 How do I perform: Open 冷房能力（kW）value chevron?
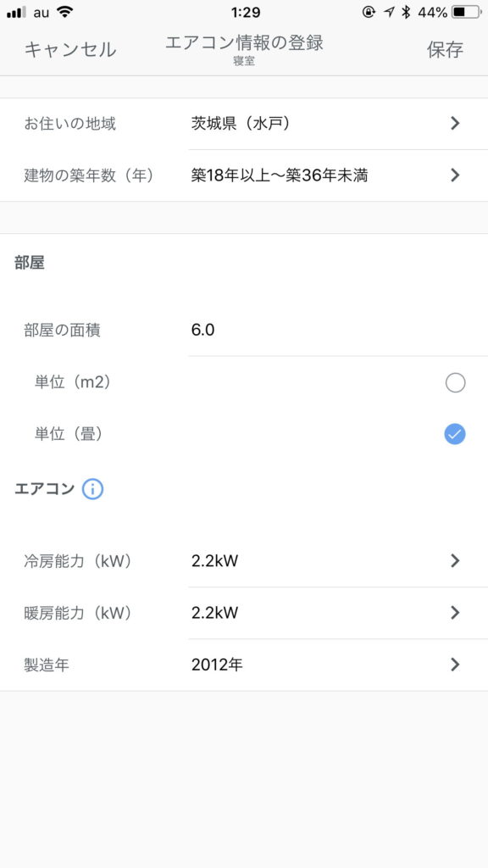pos(455,561)
